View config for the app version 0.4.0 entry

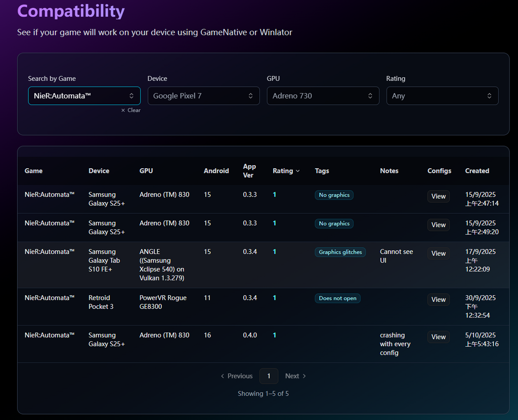point(438,337)
